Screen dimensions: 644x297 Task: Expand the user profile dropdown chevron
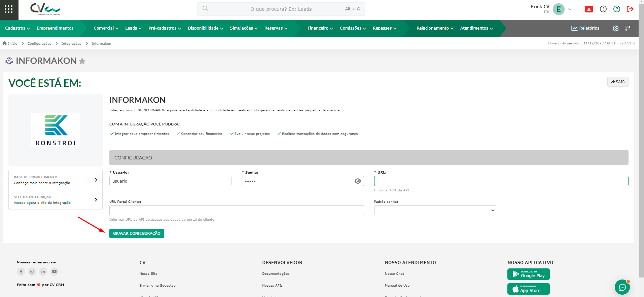pyautogui.click(x=570, y=9)
